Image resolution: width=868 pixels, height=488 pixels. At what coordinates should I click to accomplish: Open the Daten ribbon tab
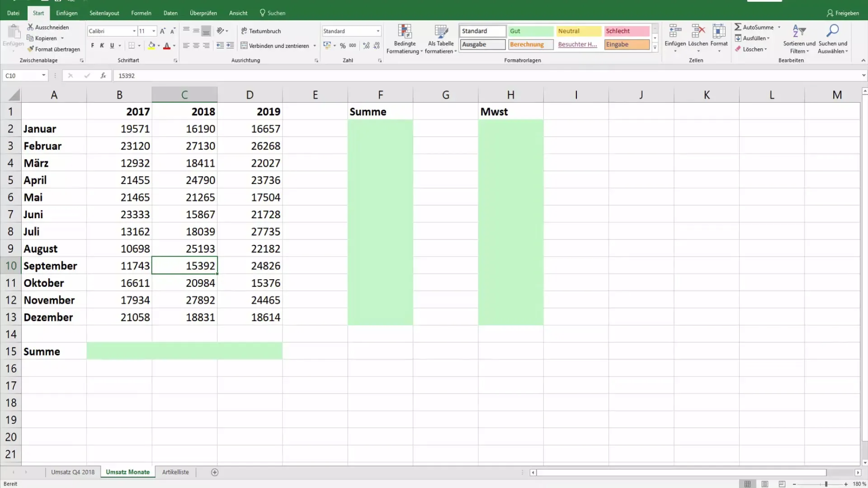click(x=170, y=13)
